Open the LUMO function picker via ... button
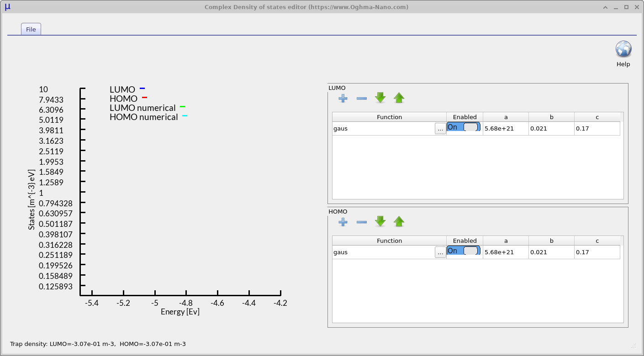Image resolution: width=644 pixels, height=356 pixels. coord(440,128)
